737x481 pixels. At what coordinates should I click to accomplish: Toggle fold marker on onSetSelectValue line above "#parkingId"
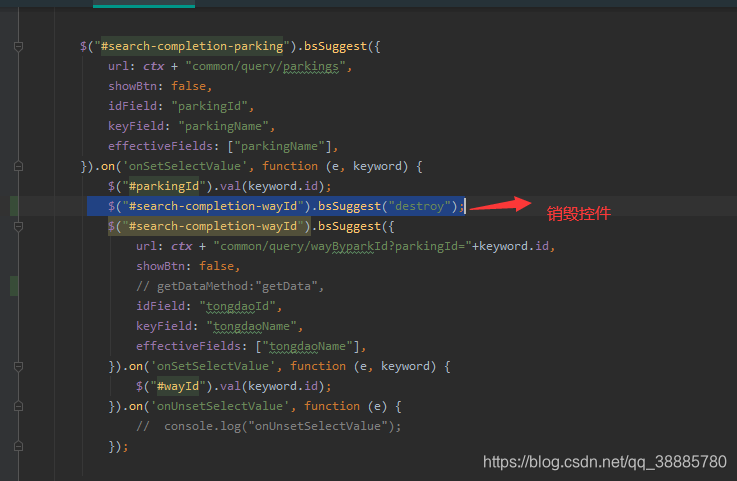point(18,166)
